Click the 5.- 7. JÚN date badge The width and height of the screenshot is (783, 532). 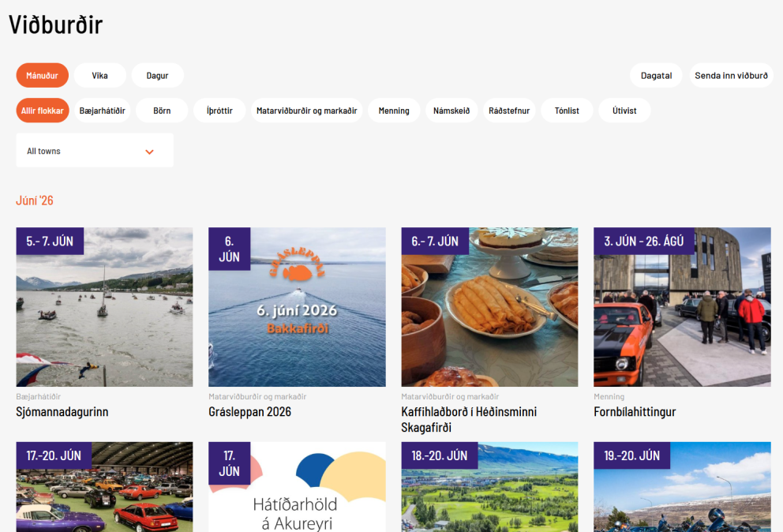click(50, 242)
